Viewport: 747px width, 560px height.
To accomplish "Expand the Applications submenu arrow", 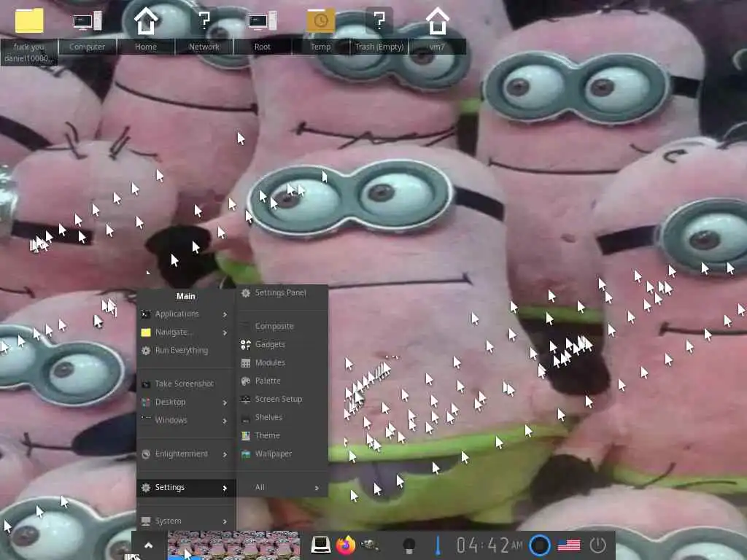I will click(x=225, y=314).
